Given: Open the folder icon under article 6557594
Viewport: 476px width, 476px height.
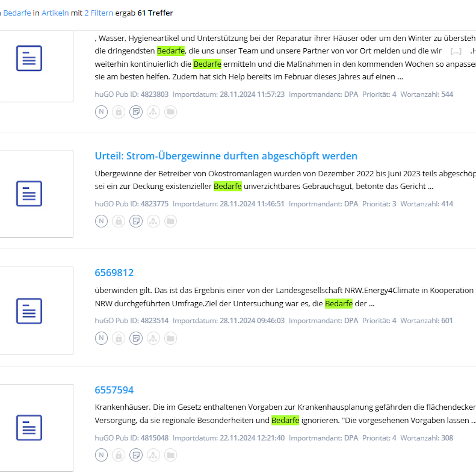Looking at the screenshot, I should click(170, 455).
